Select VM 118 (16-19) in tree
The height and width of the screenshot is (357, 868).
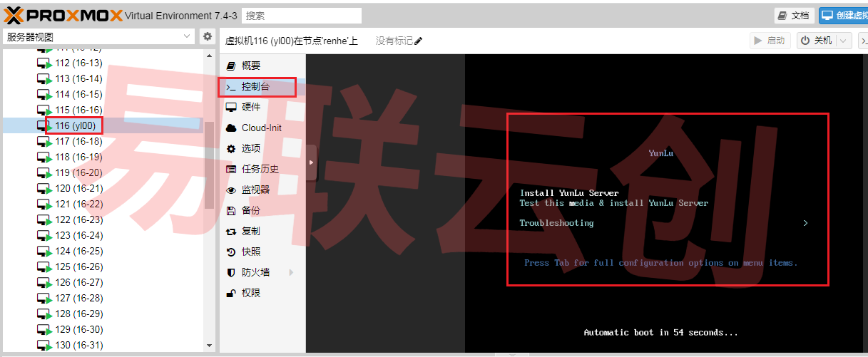click(78, 157)
